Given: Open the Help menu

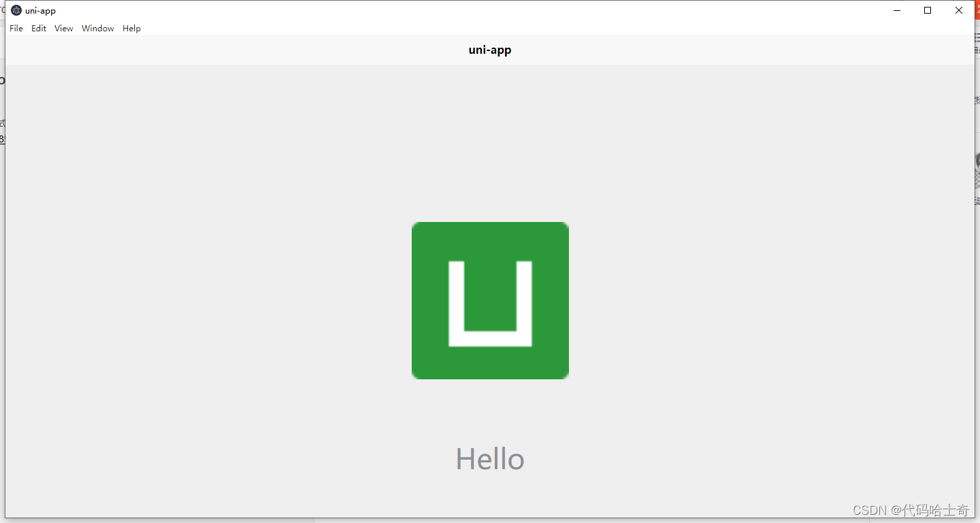Looking at the screenshot, I should coord(131,29).
